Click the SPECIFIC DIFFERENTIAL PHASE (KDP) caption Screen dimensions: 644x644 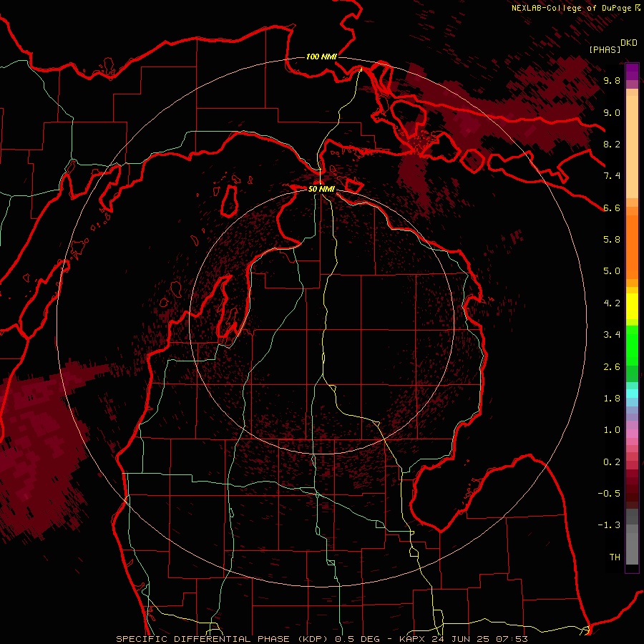point(223,639)
